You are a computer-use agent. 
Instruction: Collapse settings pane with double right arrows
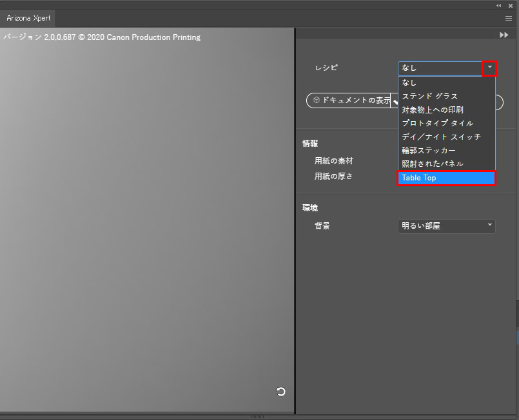[x=504, y=35]
